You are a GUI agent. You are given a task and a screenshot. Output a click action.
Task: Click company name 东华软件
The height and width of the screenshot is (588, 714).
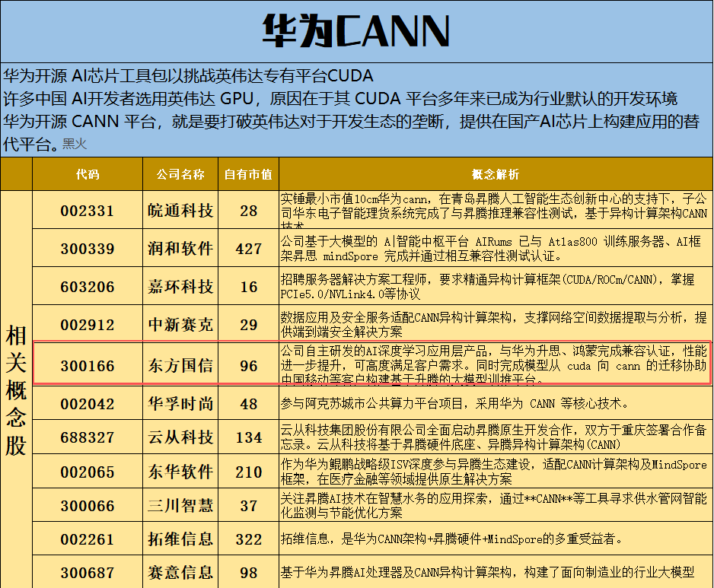click(180, 472)
